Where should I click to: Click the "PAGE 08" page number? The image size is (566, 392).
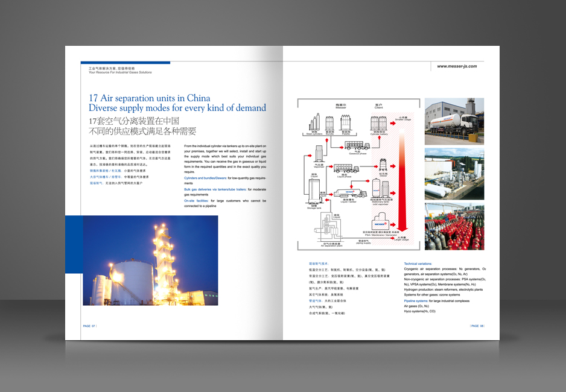coord(477,326)
